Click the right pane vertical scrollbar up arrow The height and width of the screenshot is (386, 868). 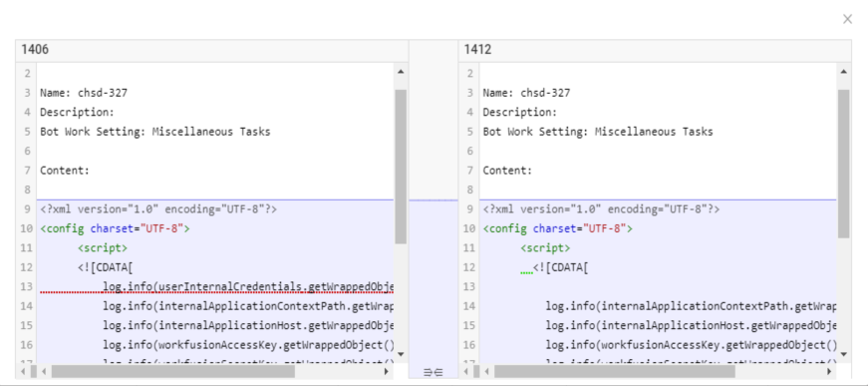(x=843, y=72)
